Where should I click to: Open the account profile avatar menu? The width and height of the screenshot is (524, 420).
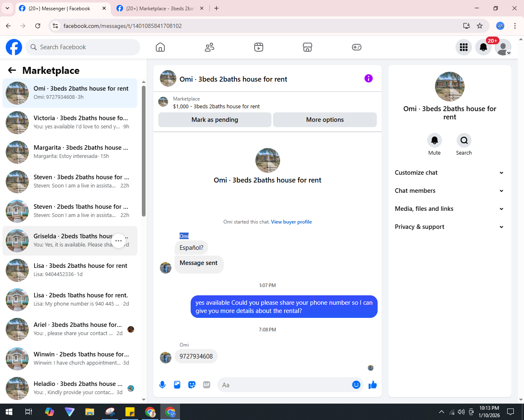(503, 47)
